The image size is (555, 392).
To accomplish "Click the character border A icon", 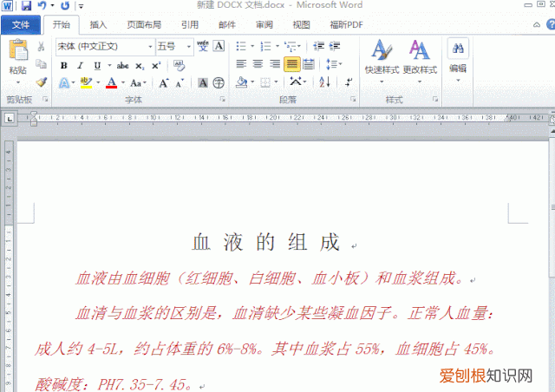I will click(219, 46).
